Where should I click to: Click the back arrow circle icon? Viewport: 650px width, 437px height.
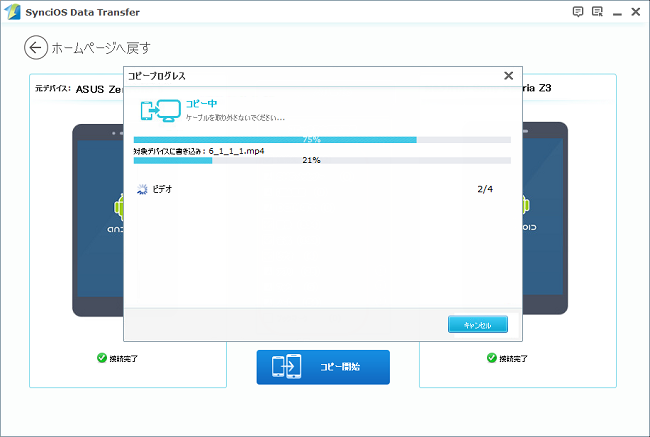(x=36, y=48)
